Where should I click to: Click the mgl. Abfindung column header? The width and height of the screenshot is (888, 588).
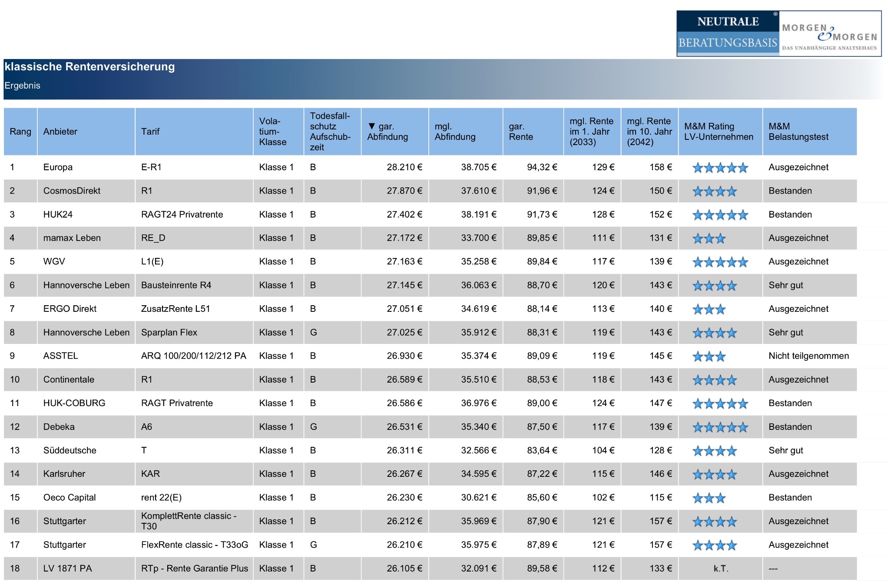click(x=466, y=132)
